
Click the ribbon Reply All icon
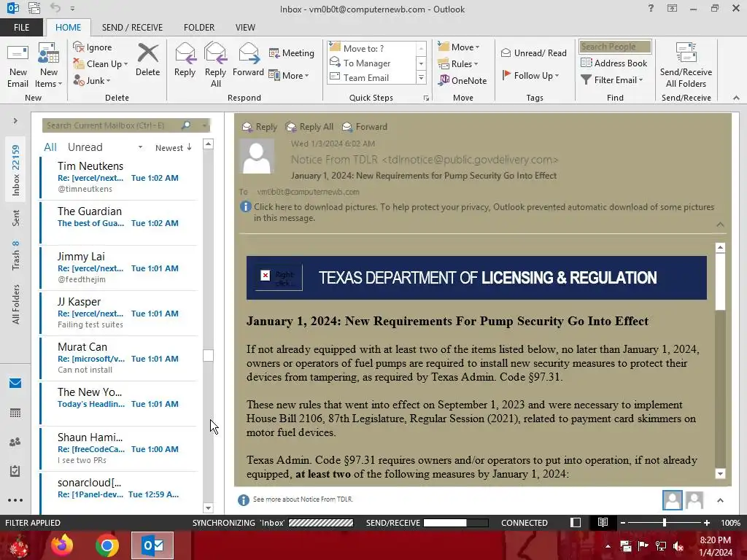coord(215,65)
